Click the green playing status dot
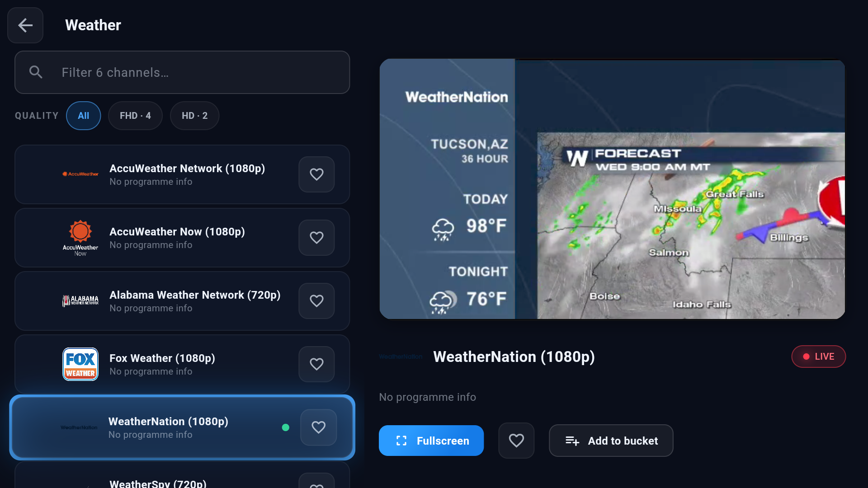868x488 pixels. tap(286, 427)
